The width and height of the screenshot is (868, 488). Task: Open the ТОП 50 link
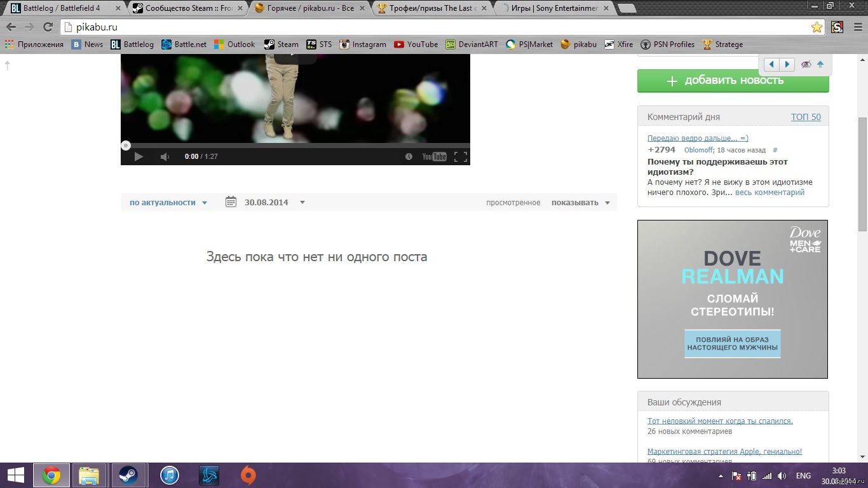pyautogui.click(x=806, y=117)
